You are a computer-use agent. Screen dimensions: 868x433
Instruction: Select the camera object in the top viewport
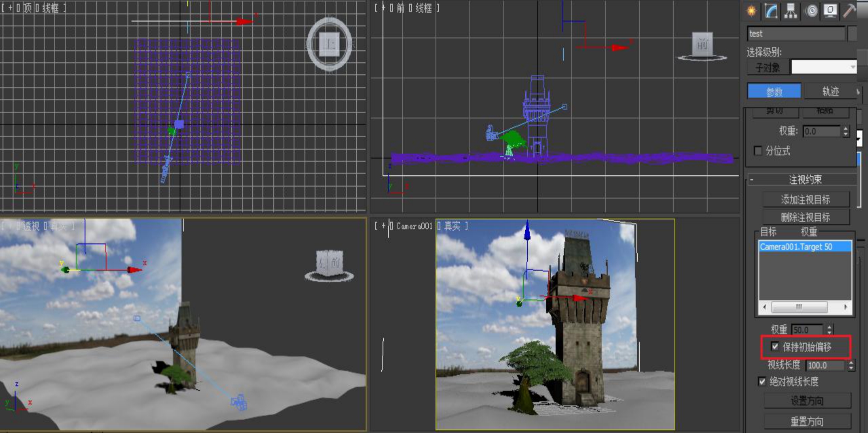165,170
